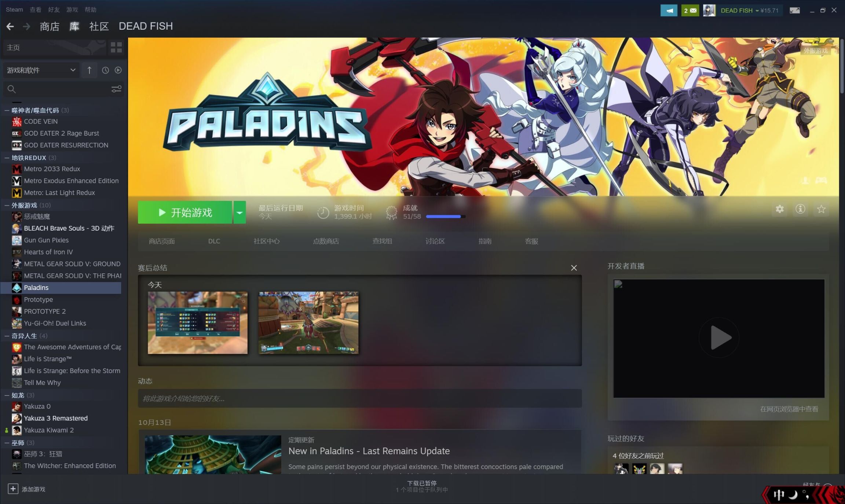Click the post-match screenshot thumbnail

click(x=198, y=322)
